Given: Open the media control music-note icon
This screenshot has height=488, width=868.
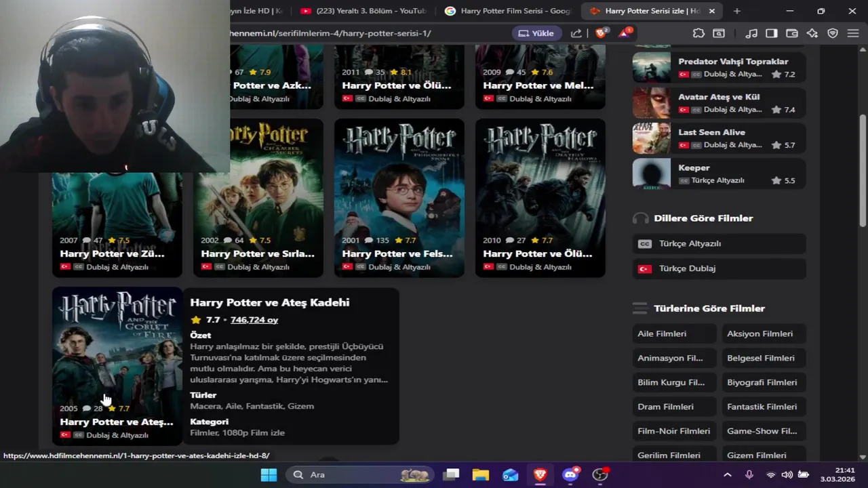Looking at the screenshot, I should (751, 33).
